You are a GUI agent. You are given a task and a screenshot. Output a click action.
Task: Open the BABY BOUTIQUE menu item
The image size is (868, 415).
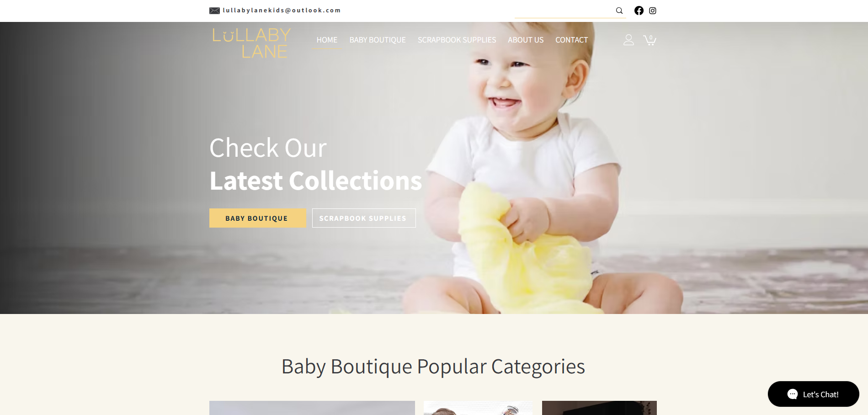pos(378,40)
